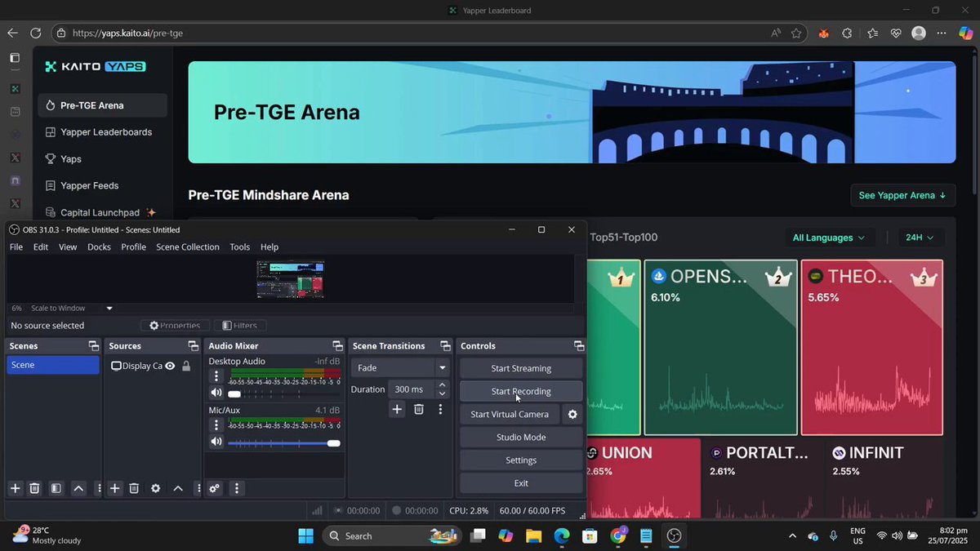This screenshot has width=980, height=551.
Task: Mute Desktop Audio speaker icon
Action: coord(216,393)
